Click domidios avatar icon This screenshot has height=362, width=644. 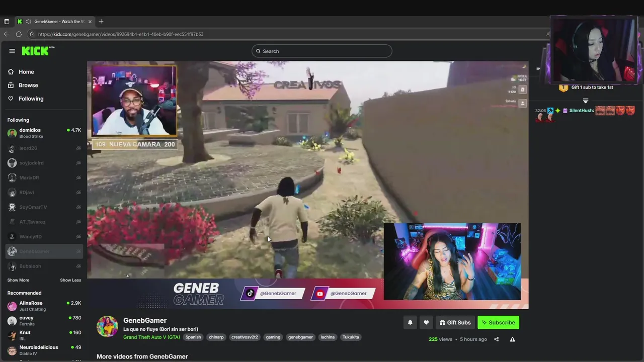pos(12,133)
